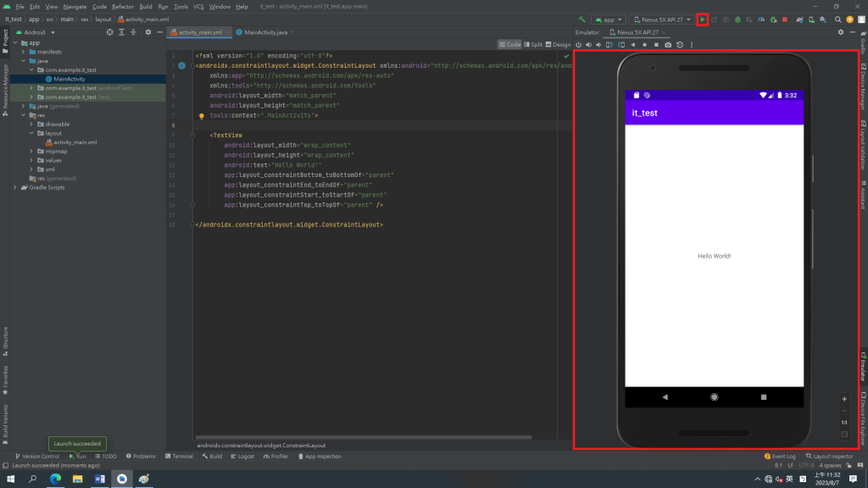
Task: Expand the drawable folder
Action: (31, 125)
